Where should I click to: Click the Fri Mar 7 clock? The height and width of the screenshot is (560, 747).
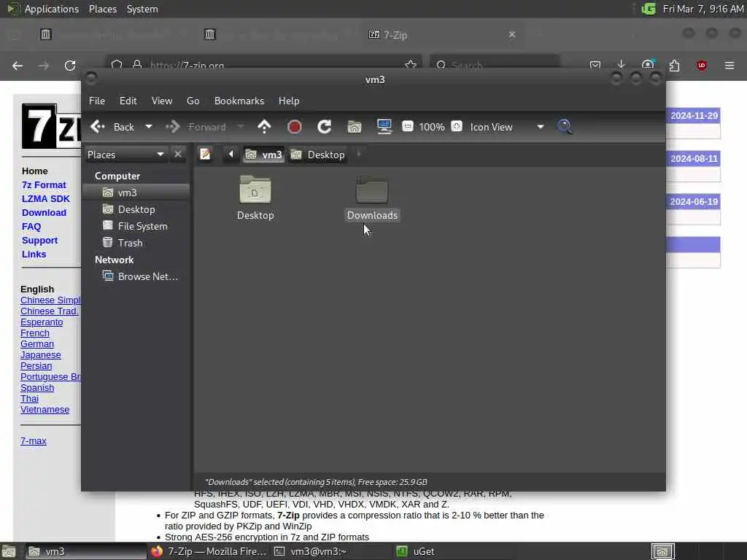(703, 9)
